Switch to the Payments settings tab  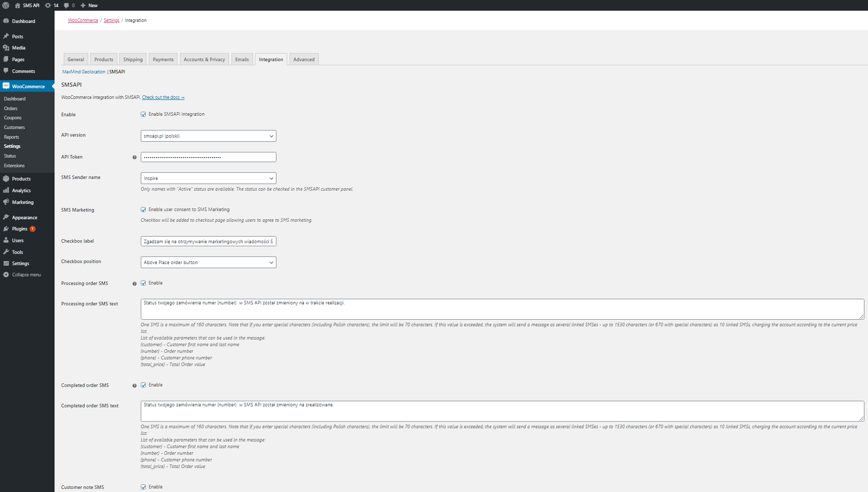click(x=163, y=59)
